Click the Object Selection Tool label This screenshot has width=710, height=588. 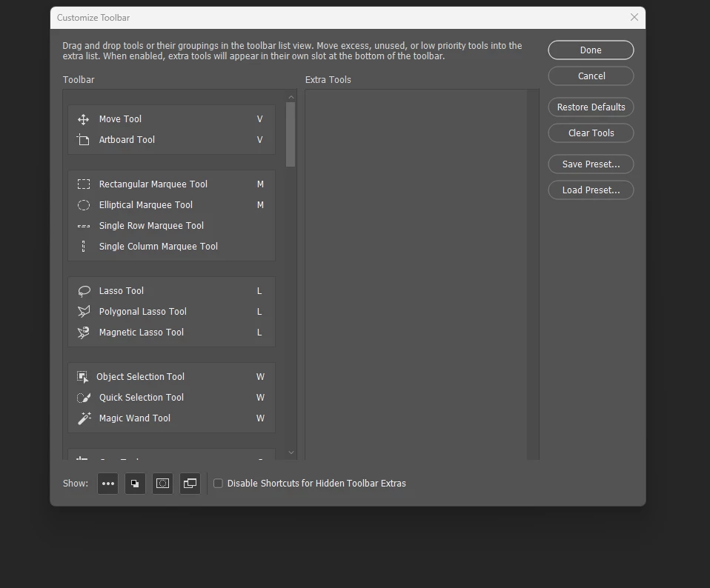140,377
